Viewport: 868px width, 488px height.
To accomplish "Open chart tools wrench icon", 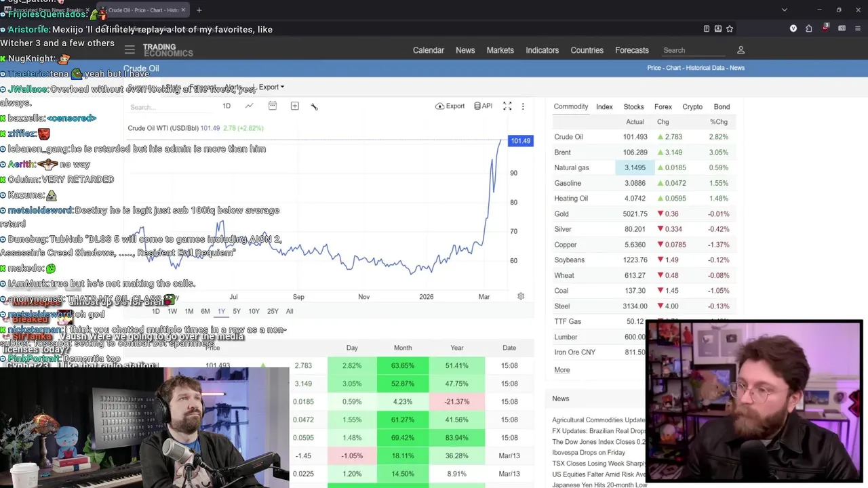I will click(x=314, y=106).
